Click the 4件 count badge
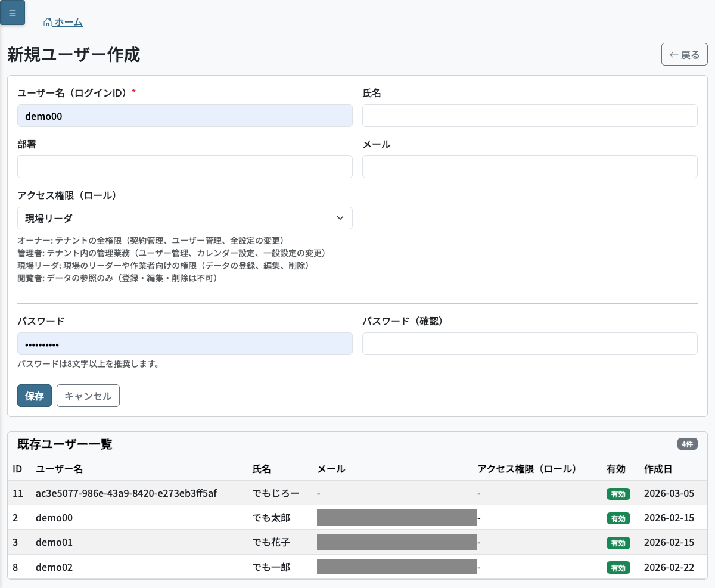 point(687,444)
